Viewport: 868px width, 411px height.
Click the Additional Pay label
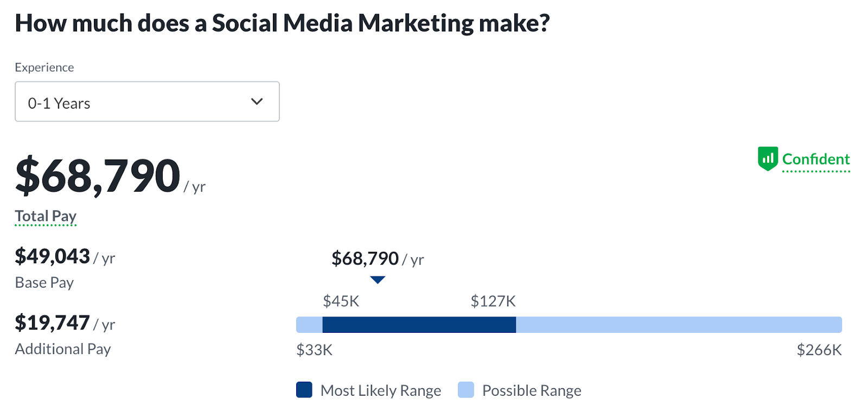pyautogui.click(x=63, y=349)
